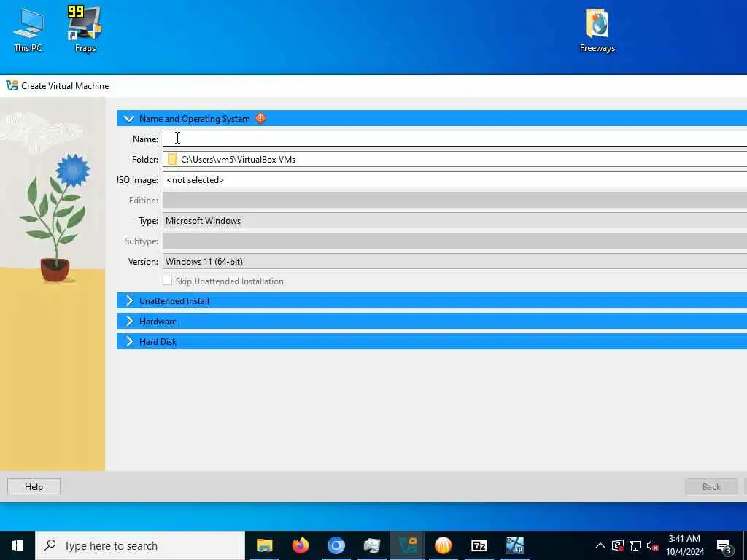Screen dimensions: 747x560
Task: Expand the Hard Disk section
Action: (128, 341)
